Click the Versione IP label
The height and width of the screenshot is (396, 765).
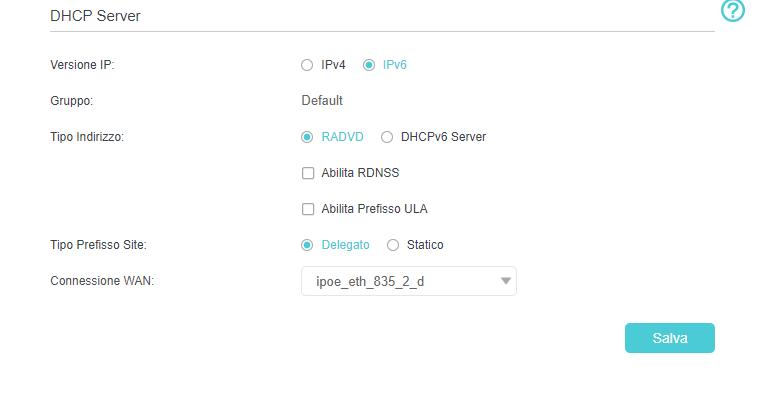pyautogui.click(x=82, y=65)
